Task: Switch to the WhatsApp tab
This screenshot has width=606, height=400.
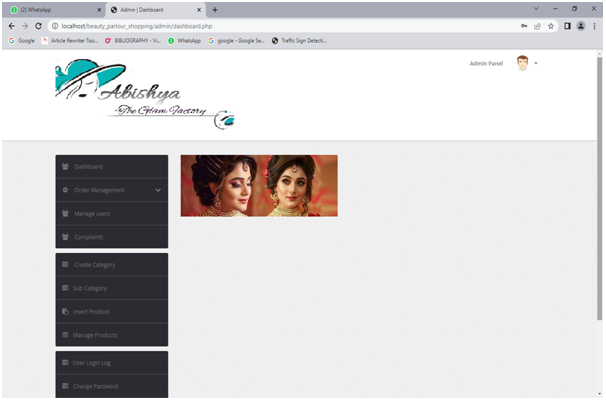Action: 56,10
